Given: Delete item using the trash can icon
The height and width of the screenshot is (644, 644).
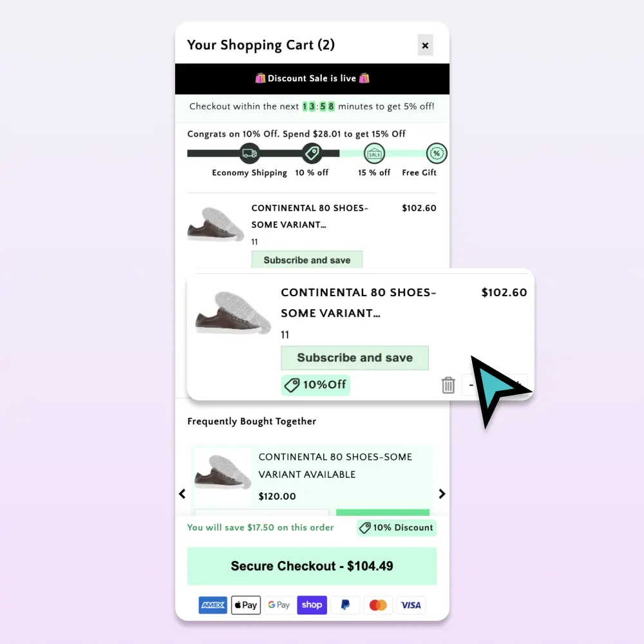Looking at the screenshot, I should (x=448, y=385).
